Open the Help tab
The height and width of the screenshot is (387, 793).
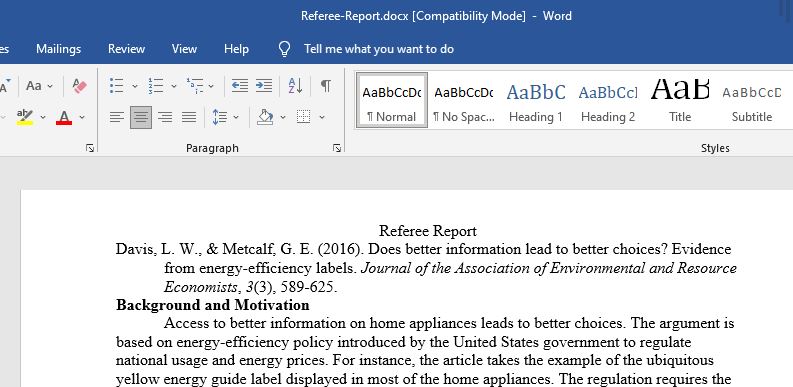coord(236,49)
